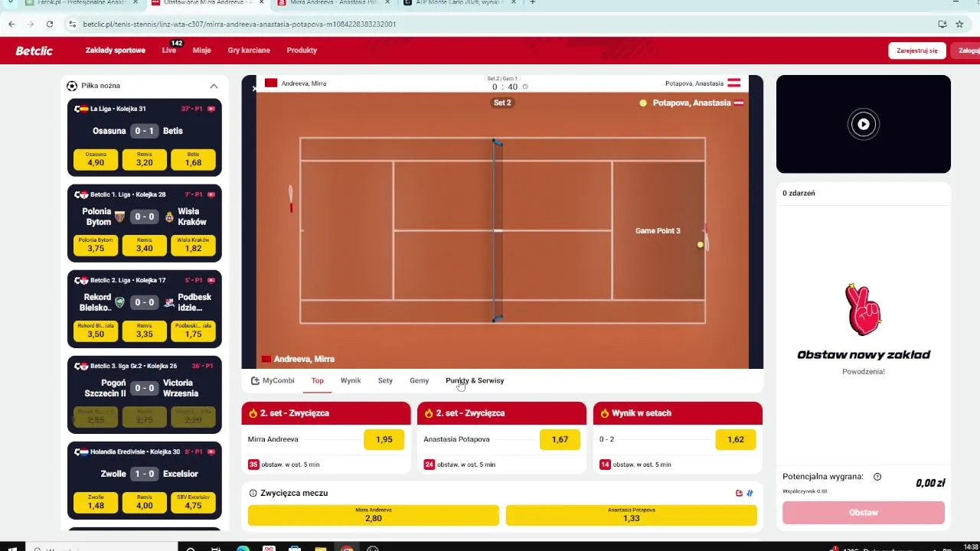Select Podbeskidzie odds 1,75
Viewport: 980px width, 551px height.
point(193,331)
